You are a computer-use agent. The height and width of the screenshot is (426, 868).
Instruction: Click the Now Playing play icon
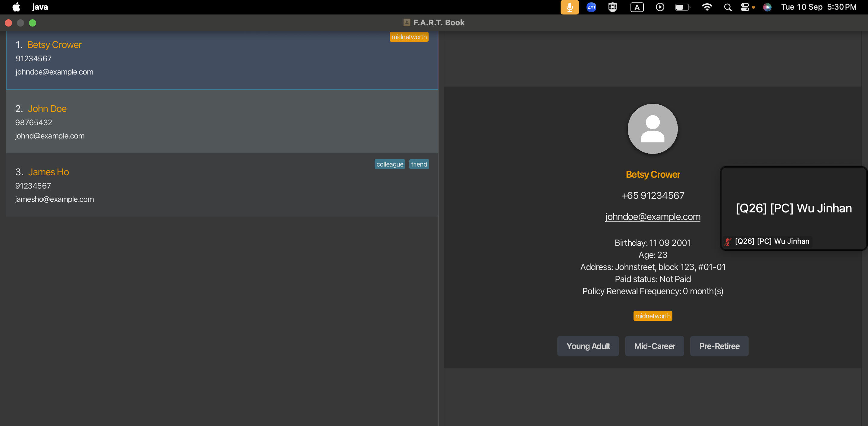pyautogui.click(x=660, y=7)
